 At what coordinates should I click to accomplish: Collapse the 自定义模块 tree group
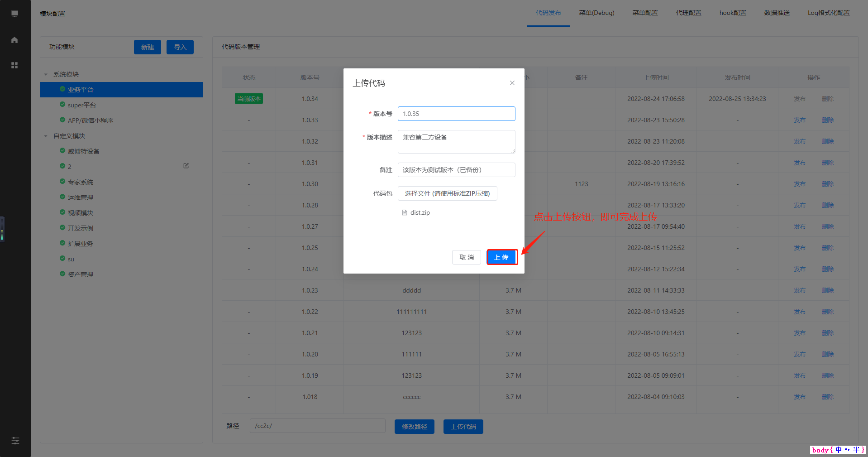(46, 136)
